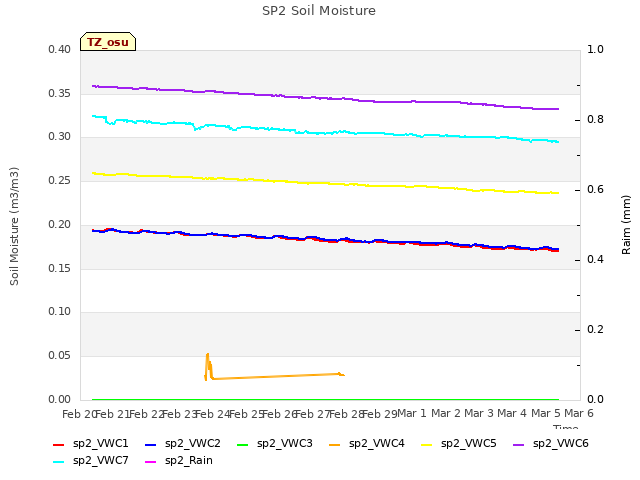This screenshot has height=480, width=640.
Task: Click the 0.05 left axis tick label
Action: tap(60, 356)
